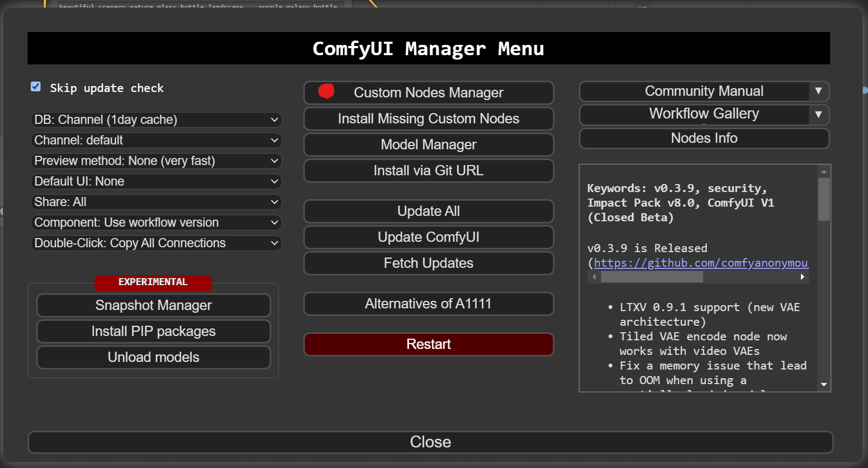The width and height of the screenshot is (868, 468).
Task: Open the Channel: default dropdown
Action: pos(156,140)
